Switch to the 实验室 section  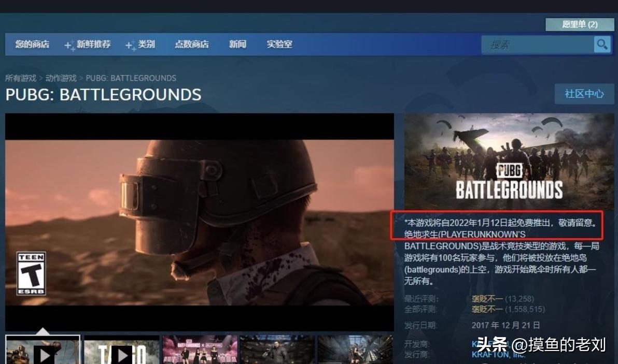point(279,45)
